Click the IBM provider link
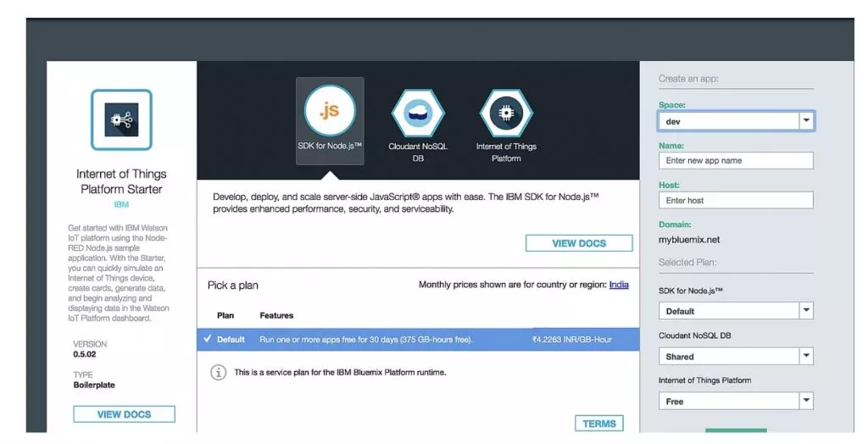Viewport: 868px width, 444px height. (x=121, y=204)
